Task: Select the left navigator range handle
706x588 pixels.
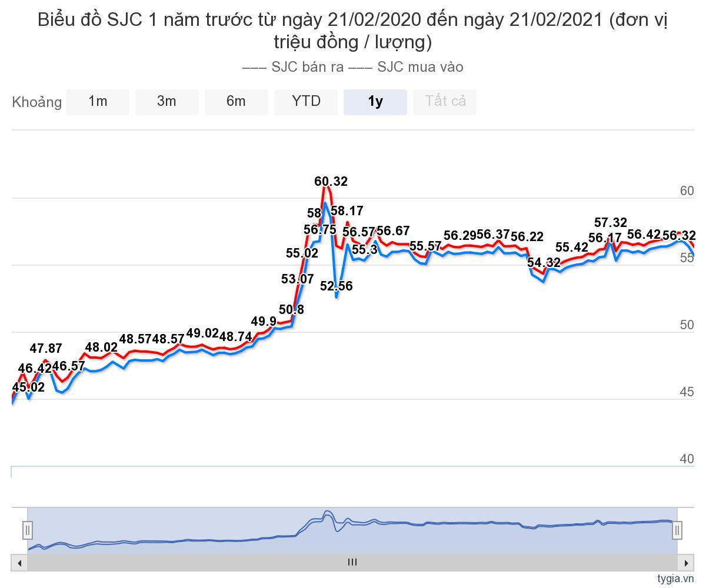Action: (27, 530)
